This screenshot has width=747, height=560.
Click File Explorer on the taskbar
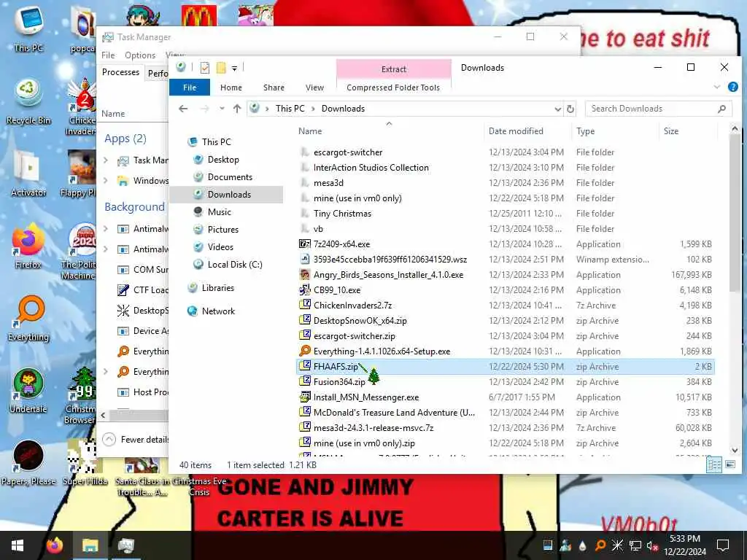90,545
